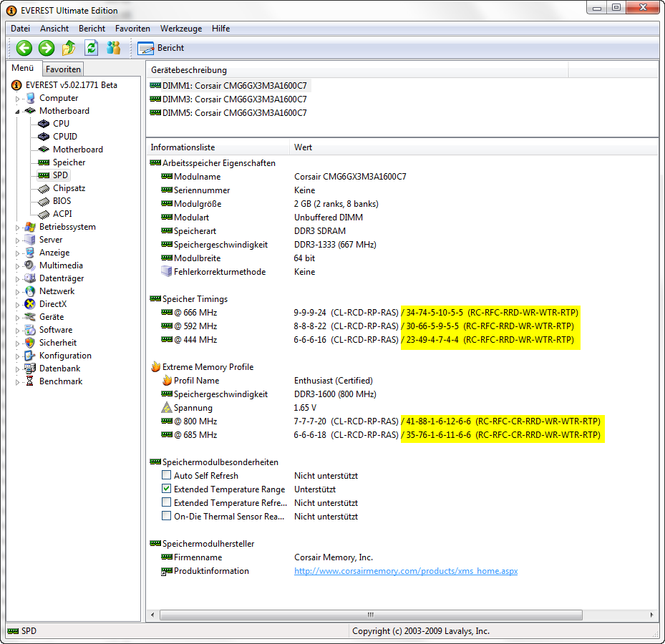Click the Betriebssystem Windows flag icon

29,227
